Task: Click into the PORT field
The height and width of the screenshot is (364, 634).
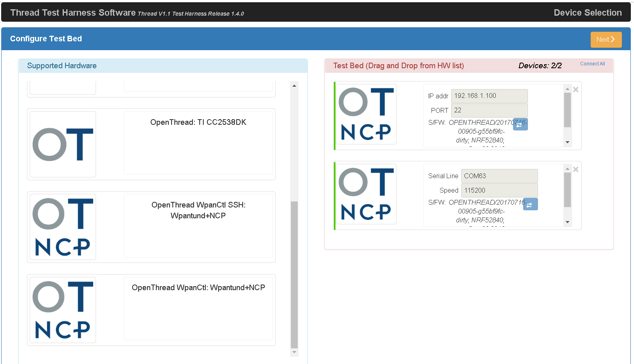Action: click(x=489, y=110)
